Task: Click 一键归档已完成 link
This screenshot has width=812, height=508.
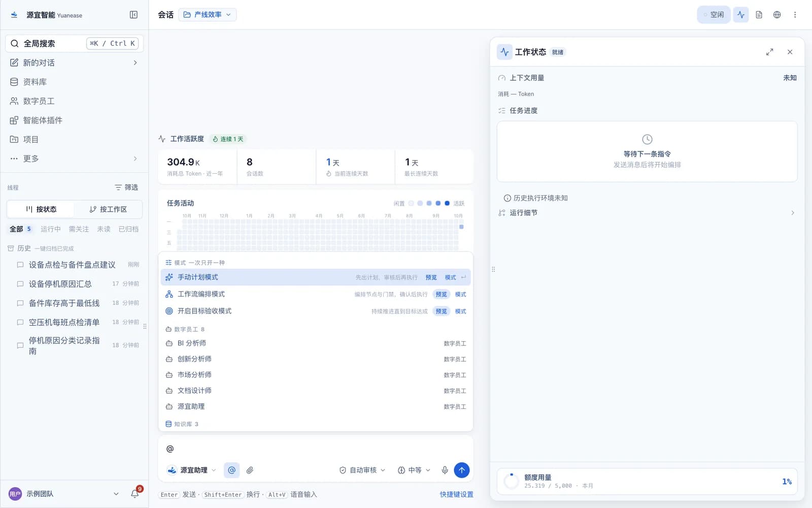Action: tap(54, 248)
